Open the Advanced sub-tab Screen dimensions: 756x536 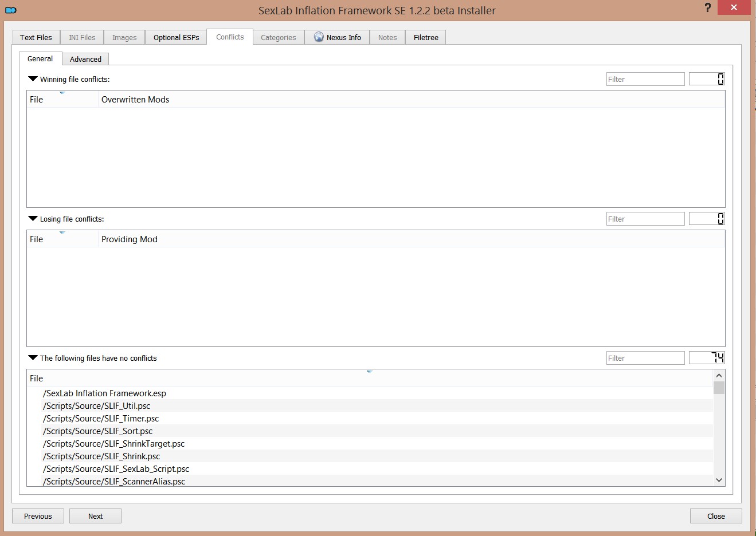click(x=85, y=58)
